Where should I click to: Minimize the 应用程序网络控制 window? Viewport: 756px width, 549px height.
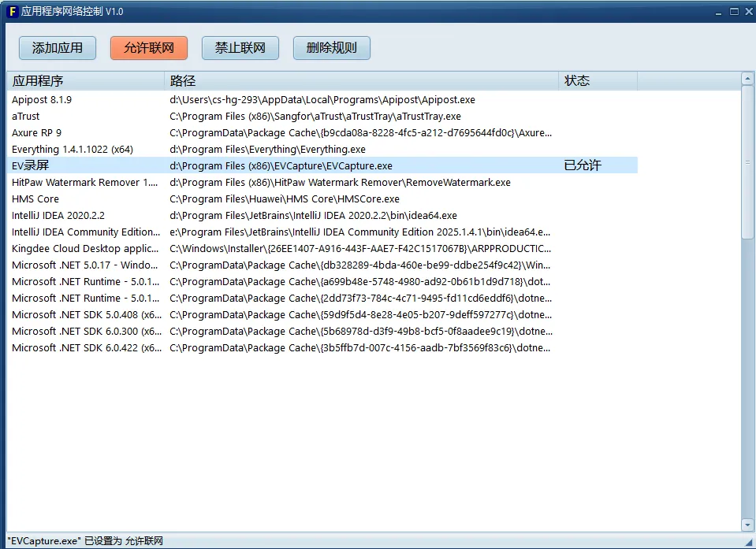pyautogui.click(x=718, y=12)
